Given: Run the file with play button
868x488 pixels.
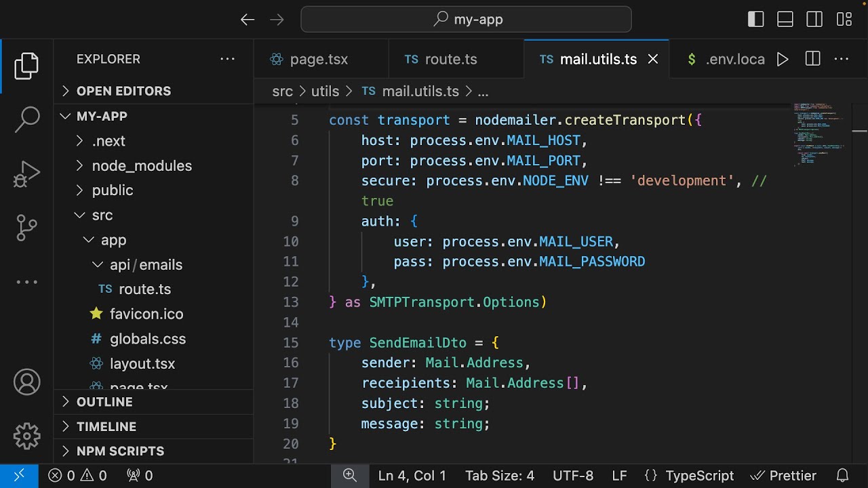Looking at the screenshot, I should point(783,59).
